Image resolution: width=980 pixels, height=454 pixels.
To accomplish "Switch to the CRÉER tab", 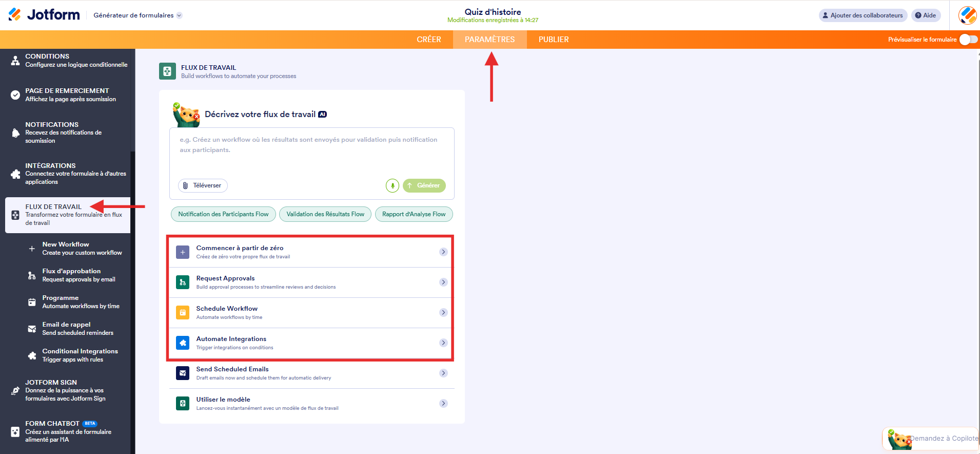I will 429,40.
